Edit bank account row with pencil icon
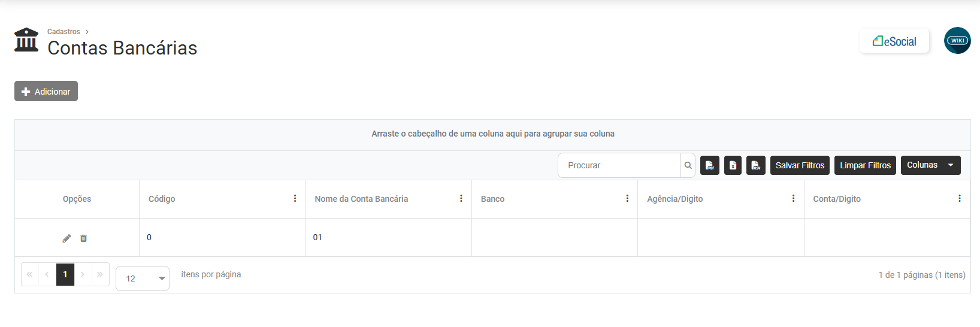The image size is (980, 327). coord(66,238)
